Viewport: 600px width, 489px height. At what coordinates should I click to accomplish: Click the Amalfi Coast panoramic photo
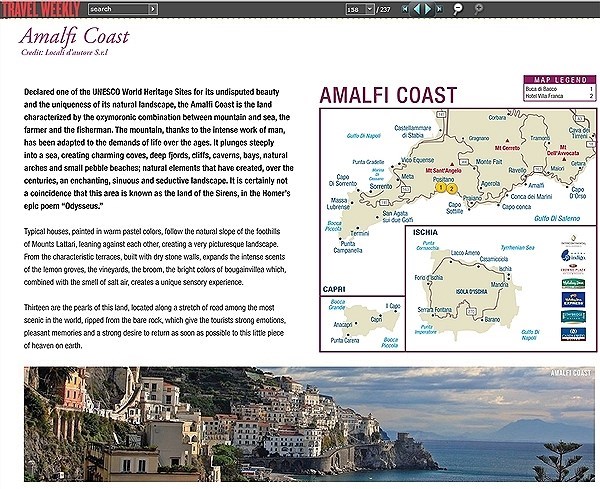point(309,424)
